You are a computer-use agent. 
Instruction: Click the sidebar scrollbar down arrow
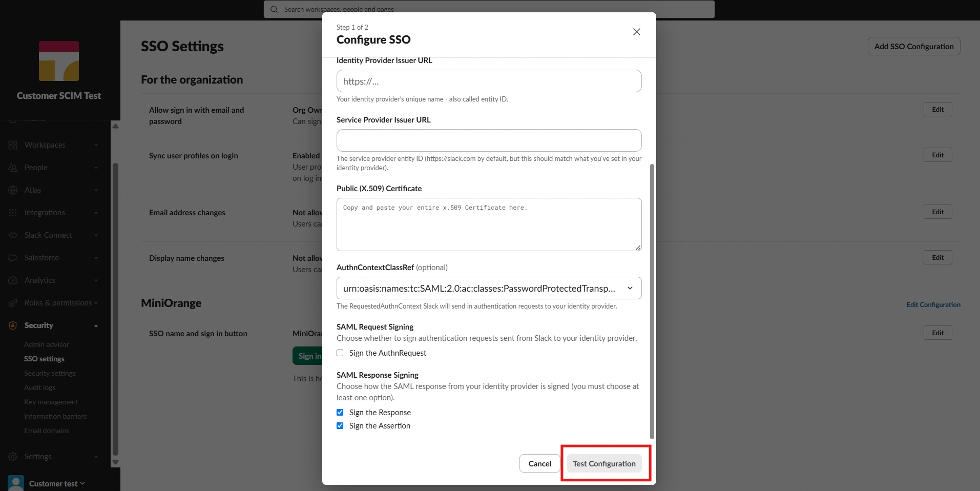(115, 462)
